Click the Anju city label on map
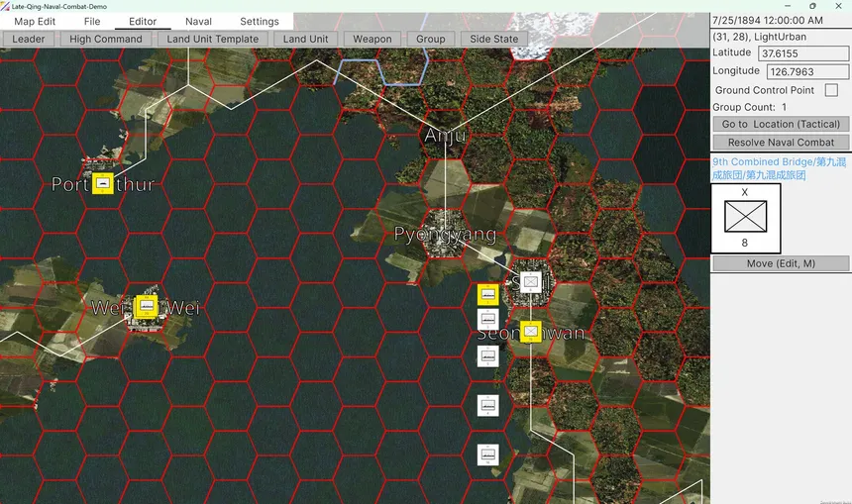 pyautogui.click(x=445, y=135)
